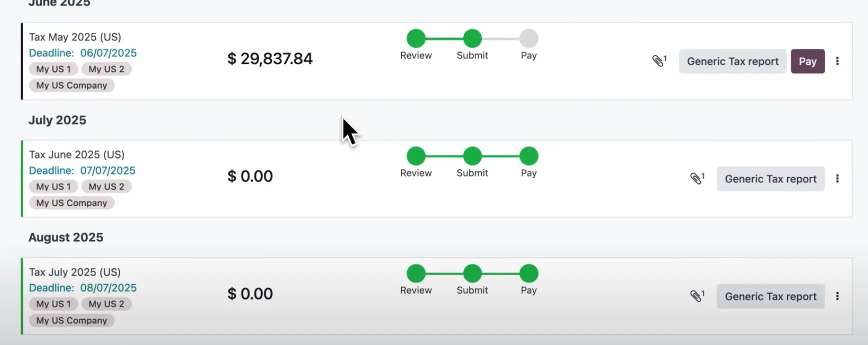This screenshot has height=345, width=868.
Task: Select the My US Company tag on Tax May 2025
Action: [72, 85]
